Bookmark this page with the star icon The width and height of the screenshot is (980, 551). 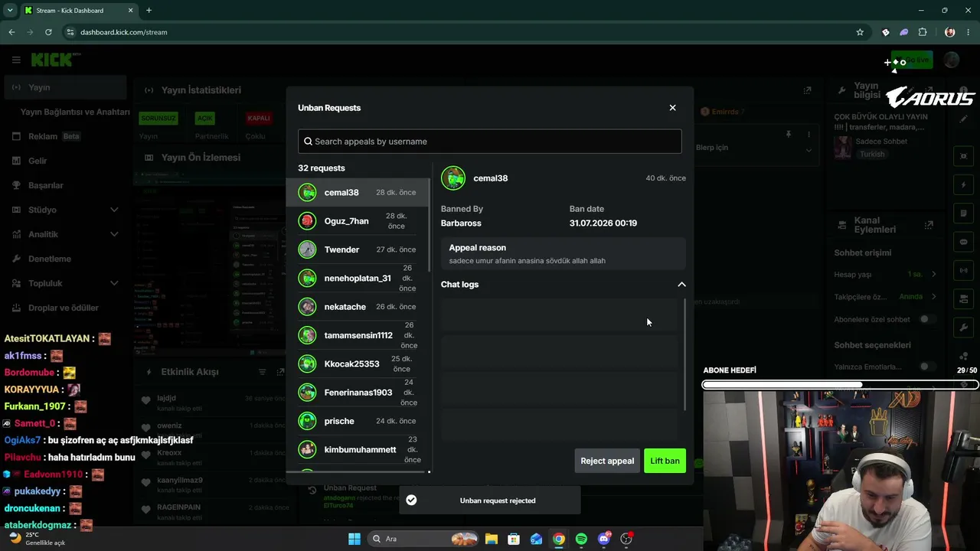tap(860, 32)
